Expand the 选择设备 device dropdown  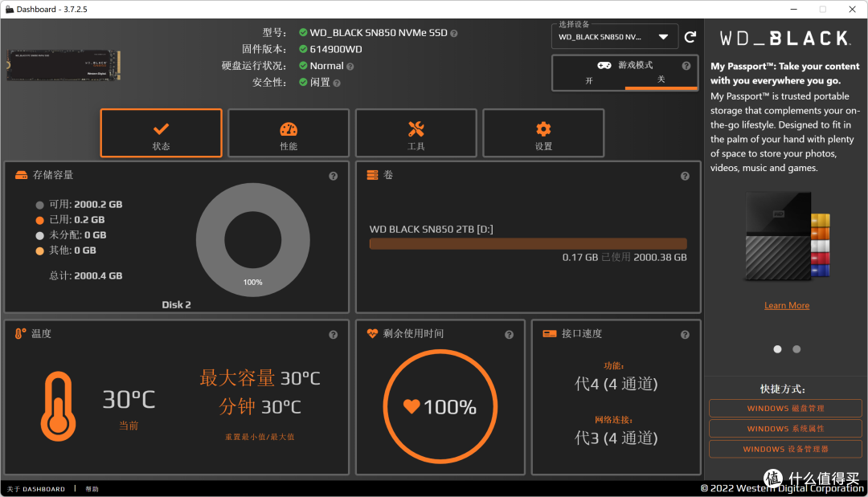coord(615,37)
